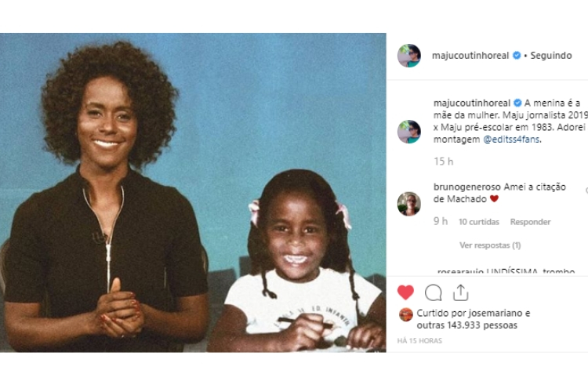Expand Ver respostas (1) replies
The width and height of the screenshot is (588, 392).
click(490, 245)
